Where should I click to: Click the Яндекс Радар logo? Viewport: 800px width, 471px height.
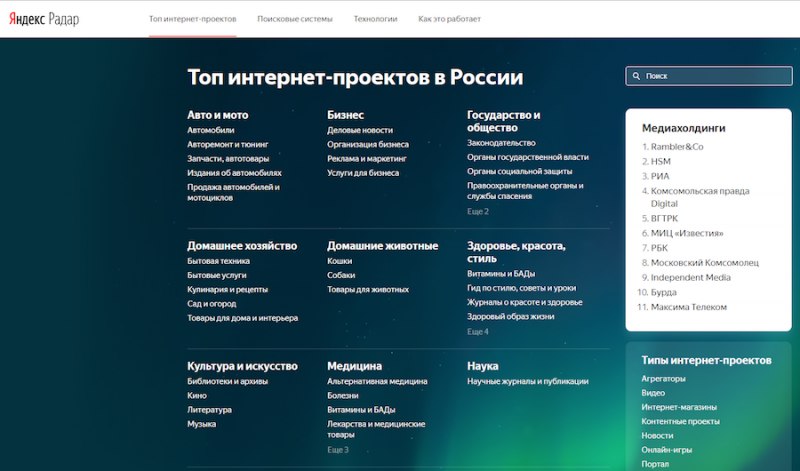pyautogui.click(x=44, y=19)
